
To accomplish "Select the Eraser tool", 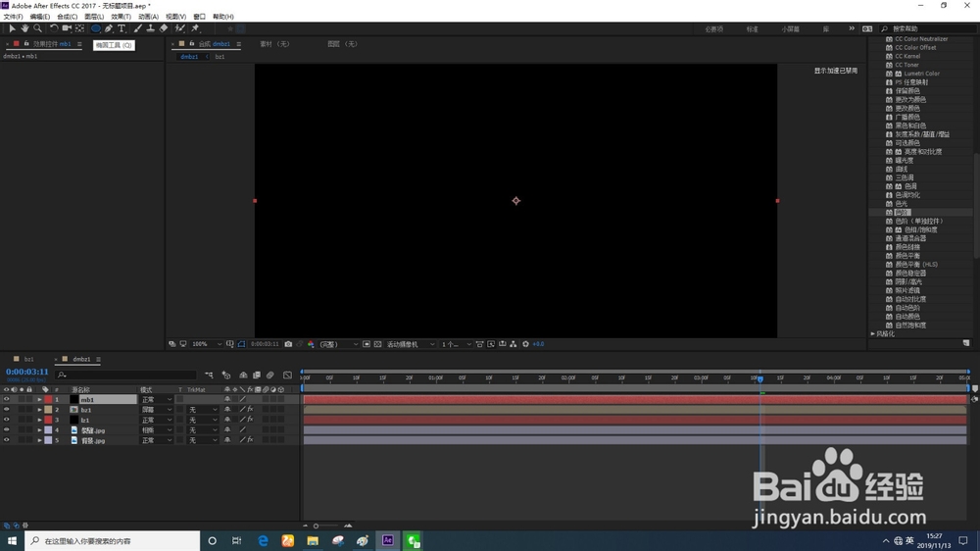I will pos(163,28).
